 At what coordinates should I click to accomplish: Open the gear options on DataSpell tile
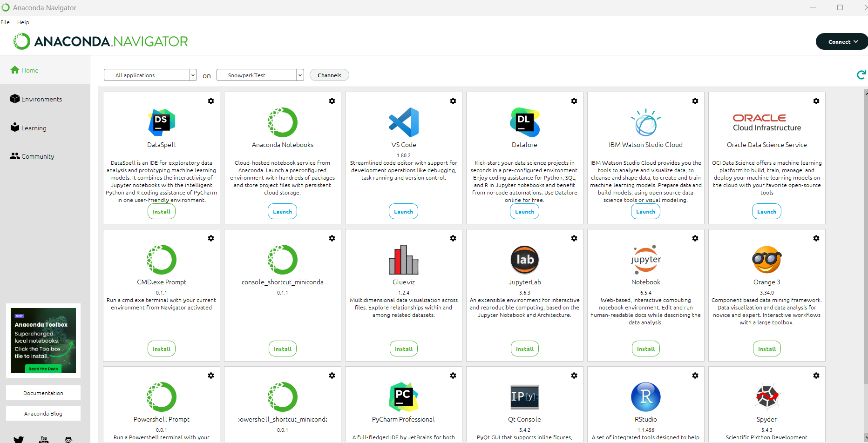[211, 101]
